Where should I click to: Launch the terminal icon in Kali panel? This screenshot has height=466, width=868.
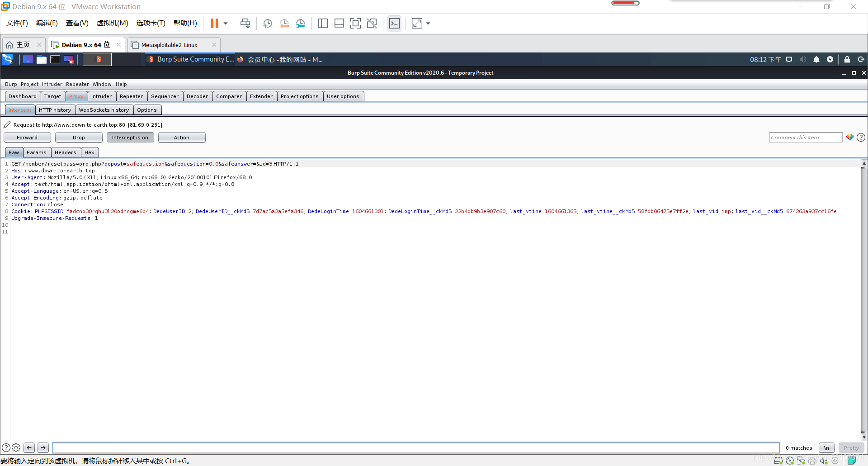(55, 59)
